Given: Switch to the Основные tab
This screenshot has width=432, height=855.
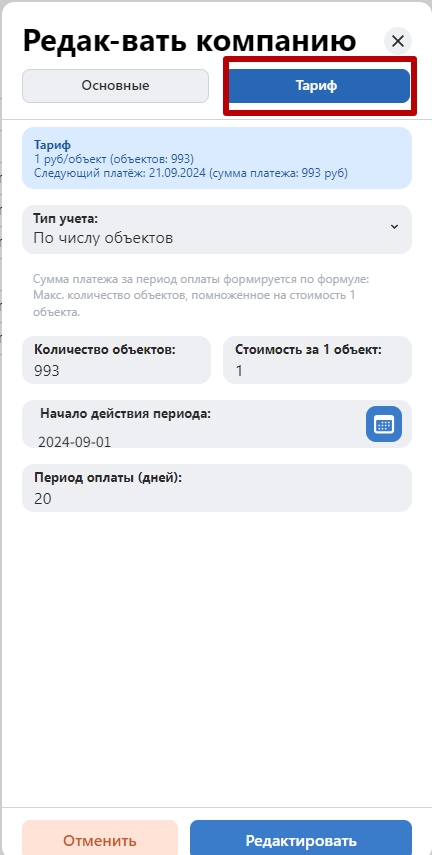Looking at the screenshot, I should tap(115, 86).
